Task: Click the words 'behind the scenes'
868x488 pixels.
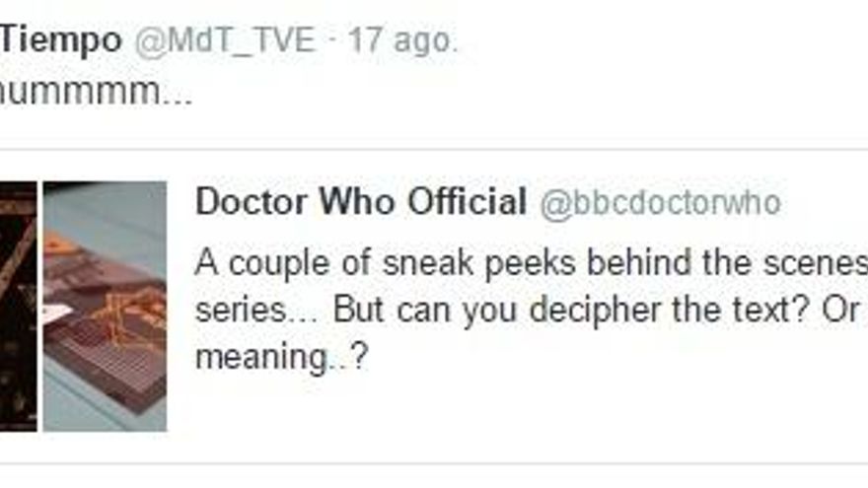Action: coord(727,262)
